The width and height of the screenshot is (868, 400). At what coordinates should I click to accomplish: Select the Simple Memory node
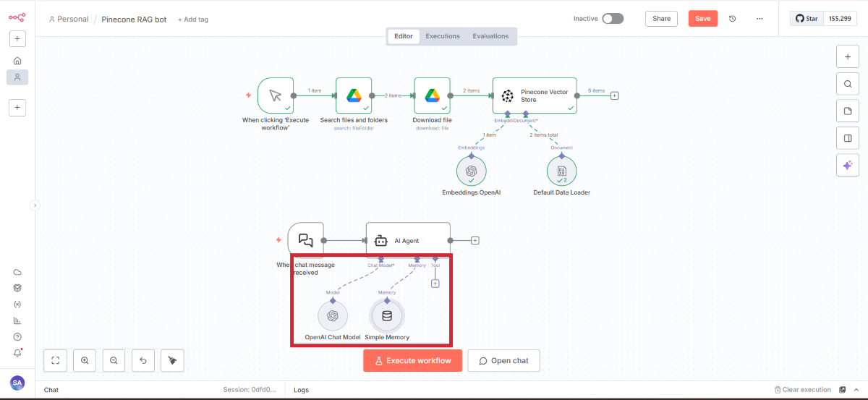tap(387, 315)
